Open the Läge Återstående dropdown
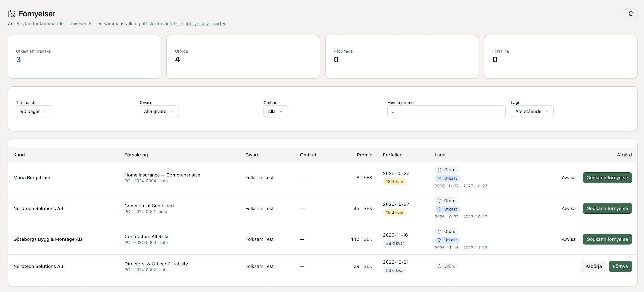This screenshot has height=292, width=644. (532, 111)
